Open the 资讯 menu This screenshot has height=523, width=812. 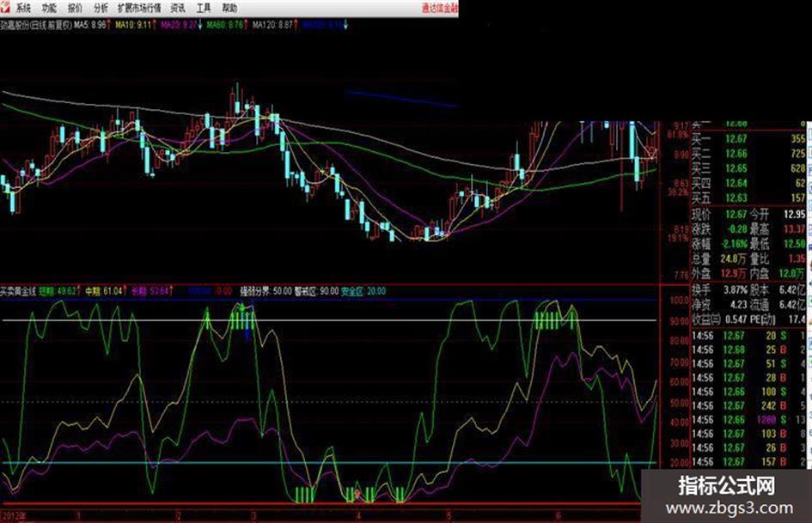point(178,8)
